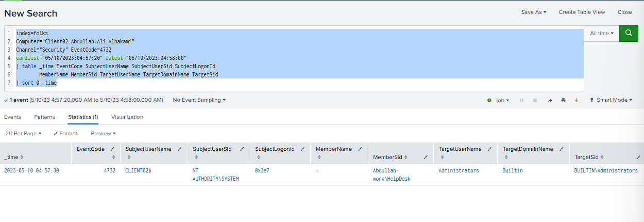Open No Event Sampling dropdown
The height and width of the screenshot is (222, 644).
point(199,100)
